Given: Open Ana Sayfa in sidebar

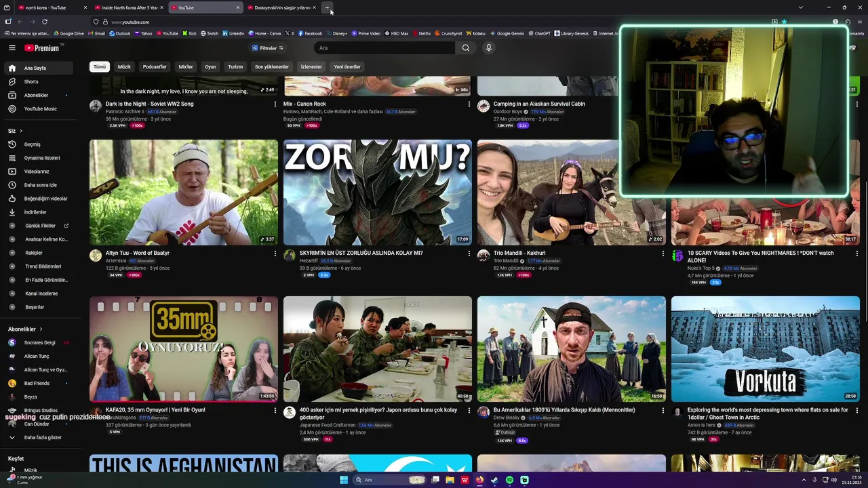Looking at the screenshot, I should click(x=39, y=68).
